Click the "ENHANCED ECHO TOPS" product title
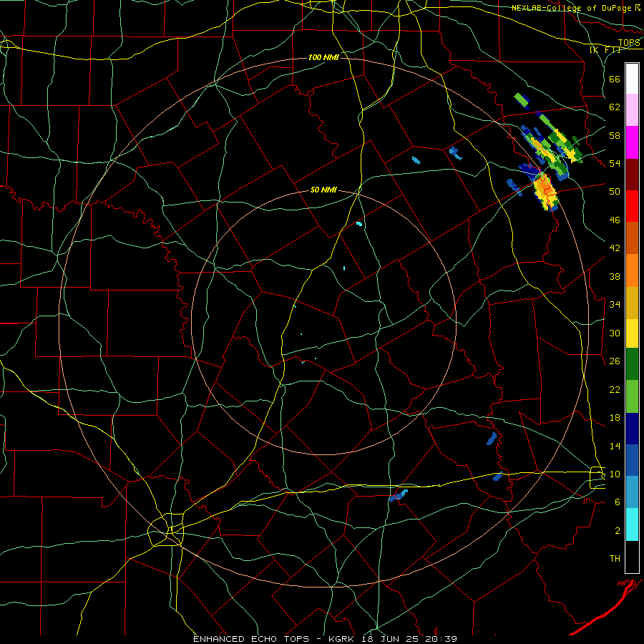The image size is (644, 644). click(x=251, y=639)
